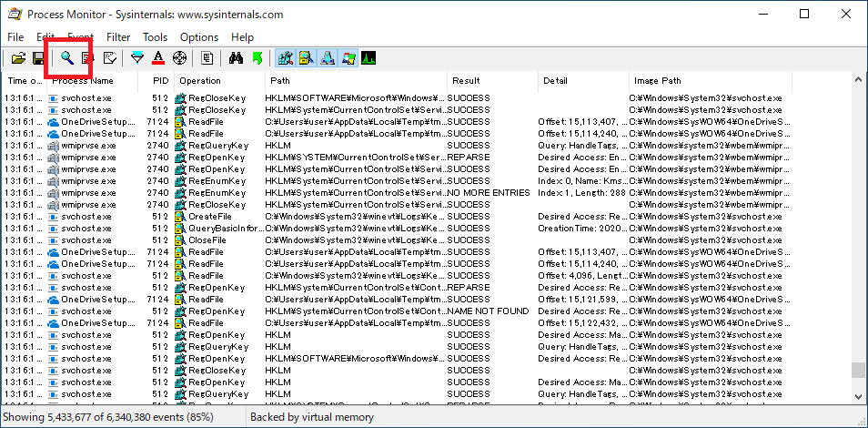Sort by the Process Name column header
The image size is (868, 428).
pyautogui.click(x=91, y=81)
